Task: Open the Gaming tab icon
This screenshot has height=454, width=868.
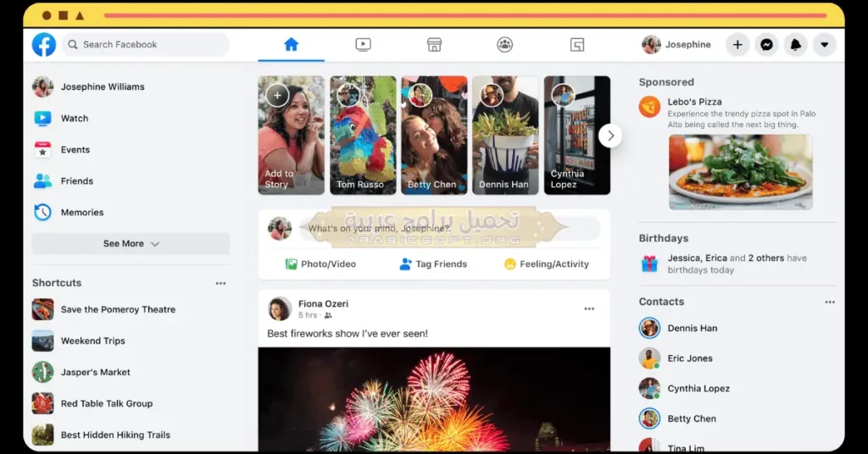Action: [577, 45]
